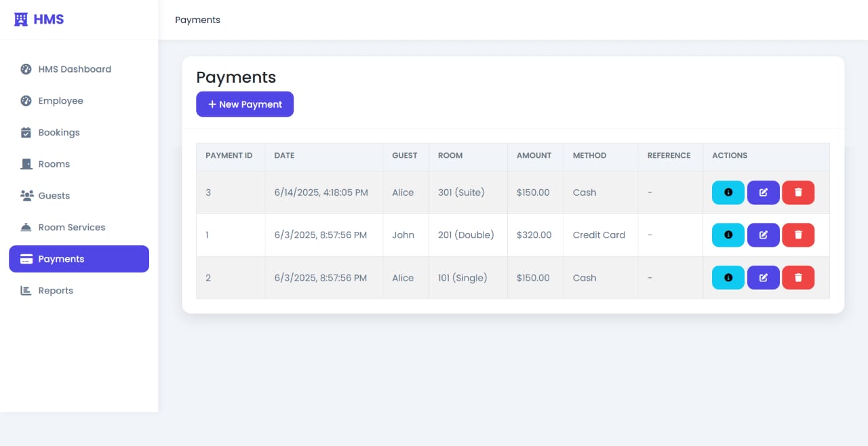Edit payment for room 101 (Single)
Viewport: 868px width, 446px height.
tap(764, 278)
